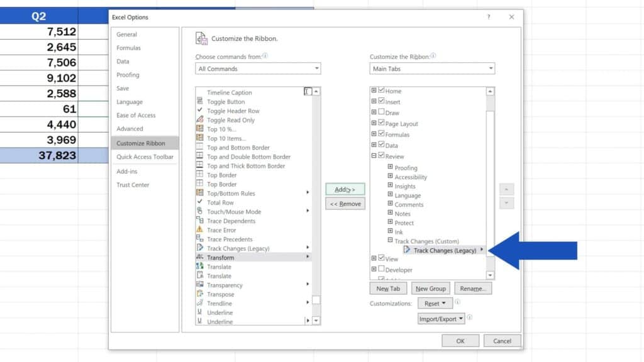644x362 pixels.
Task: Click the Top and Double Bottom Border icon
Action: 199,156
